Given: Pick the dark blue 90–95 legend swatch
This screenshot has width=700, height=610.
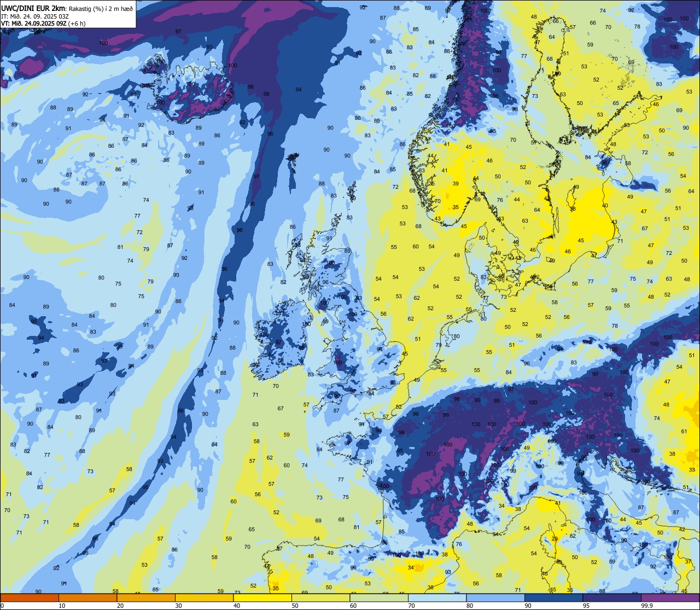Looking at the screenshot, I should click(x=553, y=597).
